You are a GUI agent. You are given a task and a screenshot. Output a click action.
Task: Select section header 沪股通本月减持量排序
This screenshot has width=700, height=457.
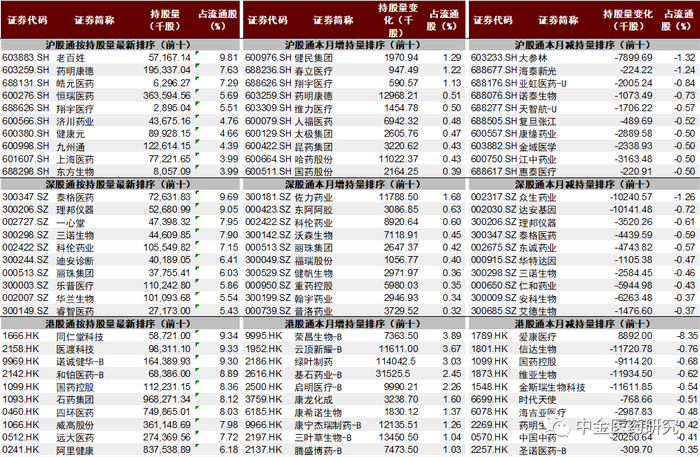pyautogui.click(x=582, y=45)
